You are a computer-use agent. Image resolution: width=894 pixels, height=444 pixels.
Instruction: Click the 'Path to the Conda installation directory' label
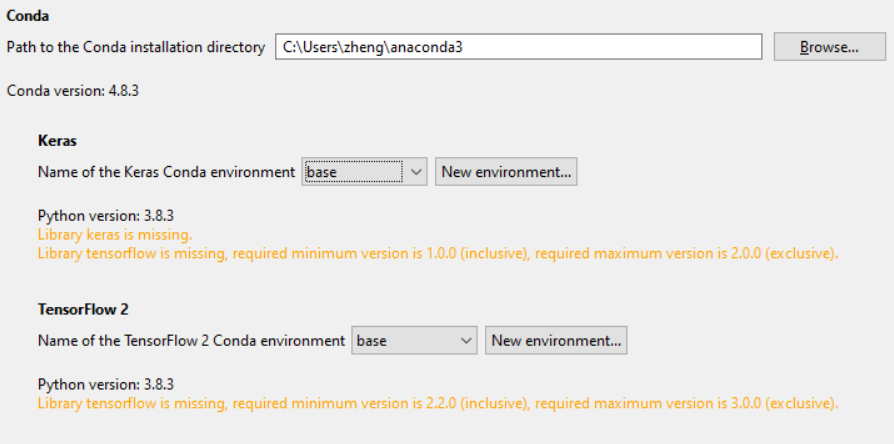136,47
